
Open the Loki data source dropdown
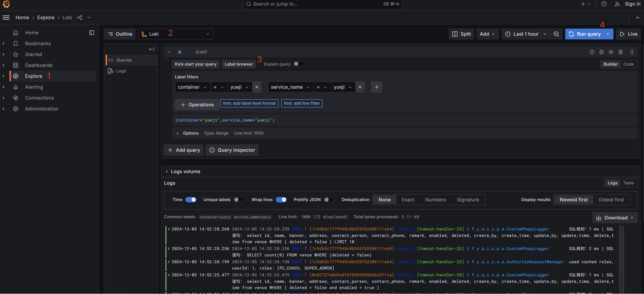(x=175, y=34)
